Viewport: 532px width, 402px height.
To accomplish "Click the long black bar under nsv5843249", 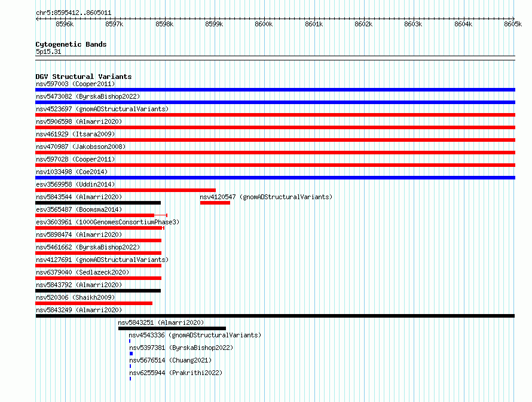I will point(275,316).
